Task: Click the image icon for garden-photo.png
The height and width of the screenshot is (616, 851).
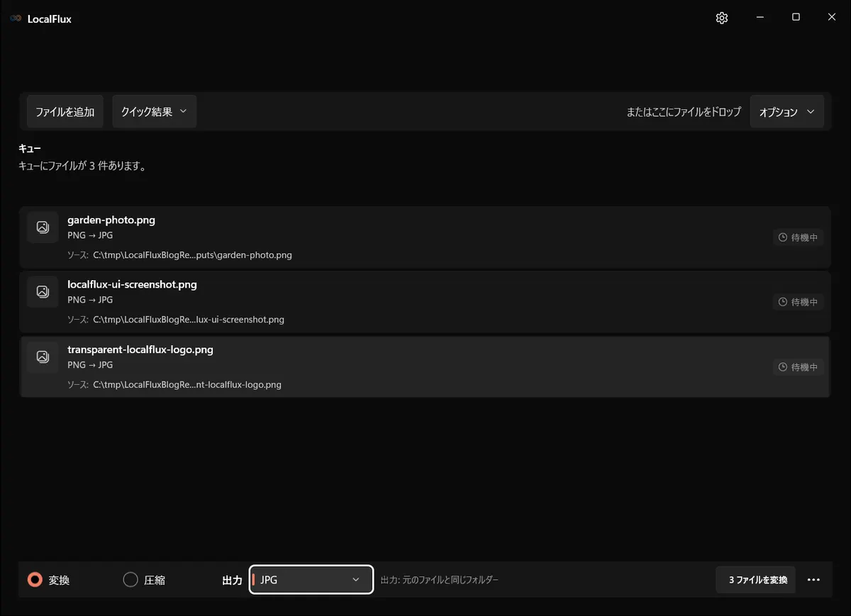Action: click(x=43, y=227)
